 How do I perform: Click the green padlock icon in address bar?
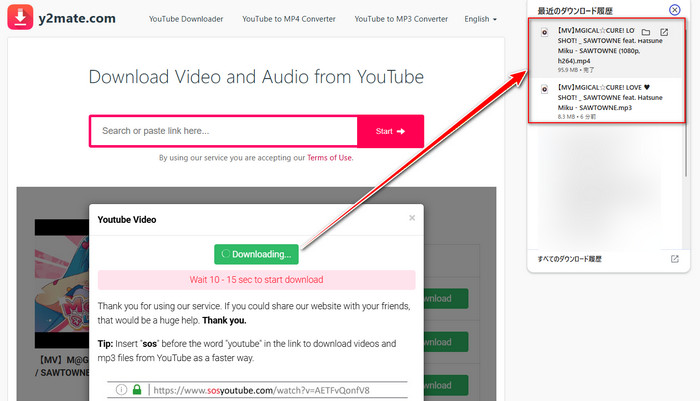137,389
